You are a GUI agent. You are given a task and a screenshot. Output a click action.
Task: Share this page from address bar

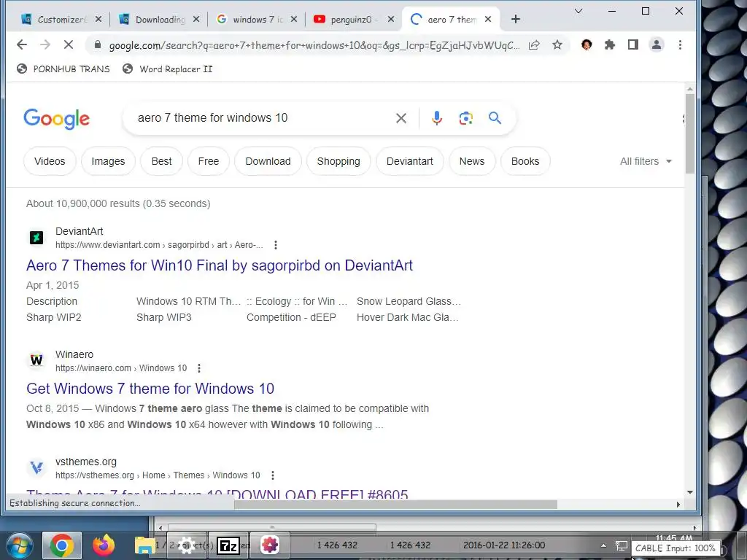pyautogui.click(x=534, y=44)
